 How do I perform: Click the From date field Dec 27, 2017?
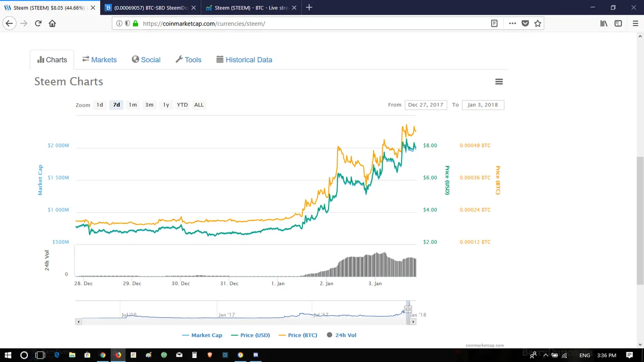tap(426, 105)
